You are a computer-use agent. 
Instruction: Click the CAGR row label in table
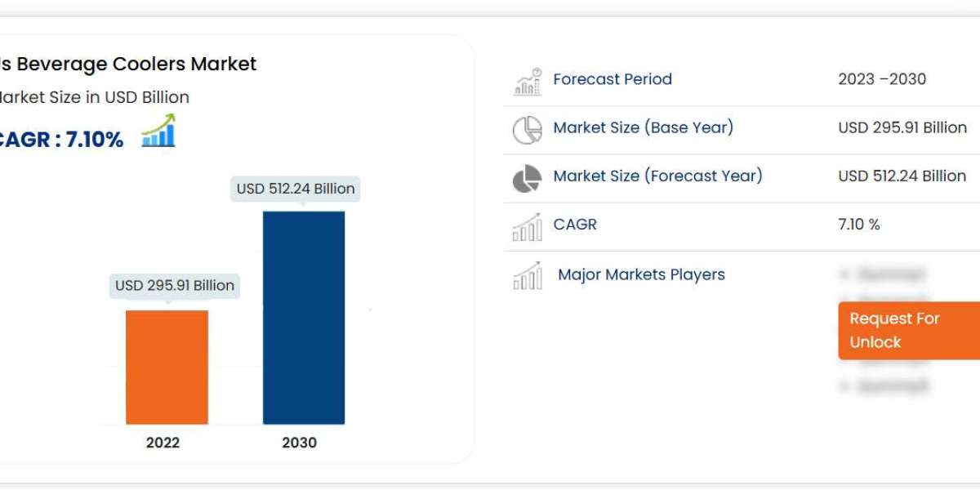pos(575,225)
